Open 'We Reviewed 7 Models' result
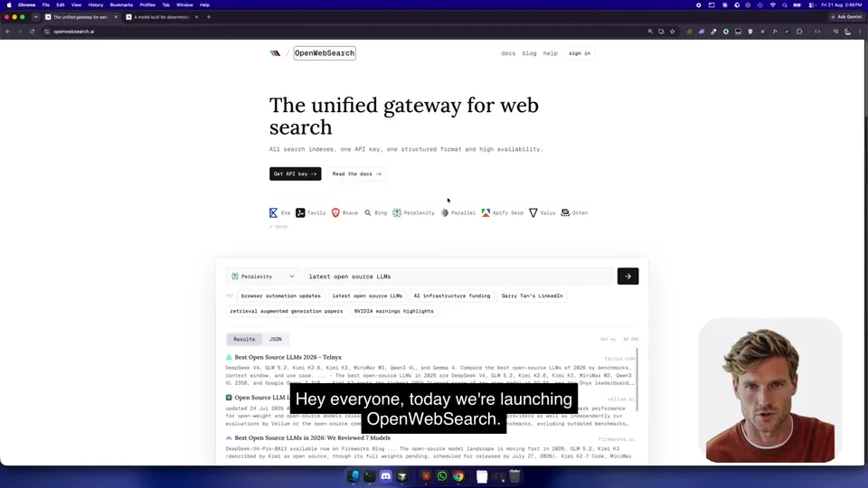868x488 pixels. coord(312,437)
